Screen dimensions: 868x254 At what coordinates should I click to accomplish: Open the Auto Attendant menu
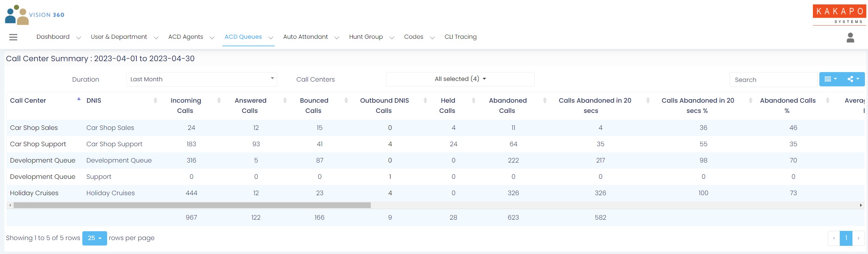point(305,37)
